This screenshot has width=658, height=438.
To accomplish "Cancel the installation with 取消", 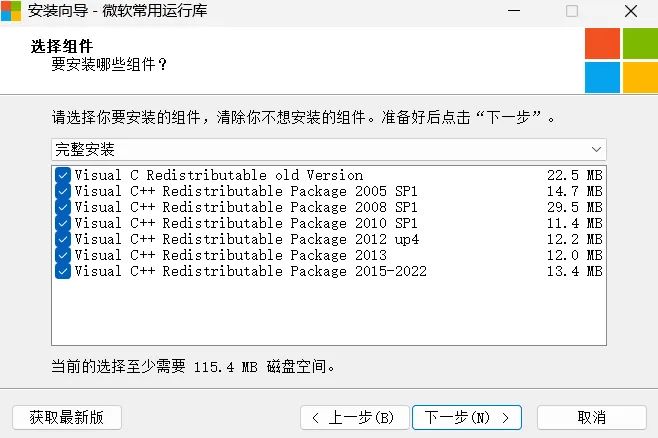I will [x=591, y=417].
